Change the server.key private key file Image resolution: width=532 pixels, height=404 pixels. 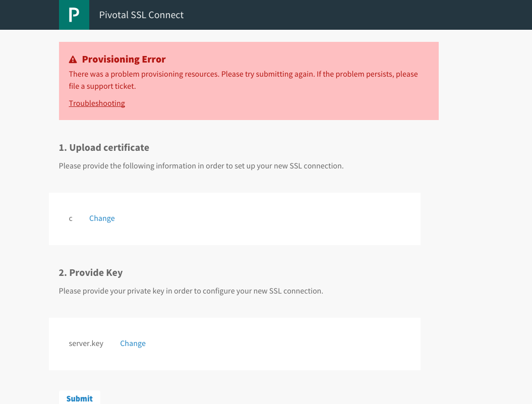(133, 343)
